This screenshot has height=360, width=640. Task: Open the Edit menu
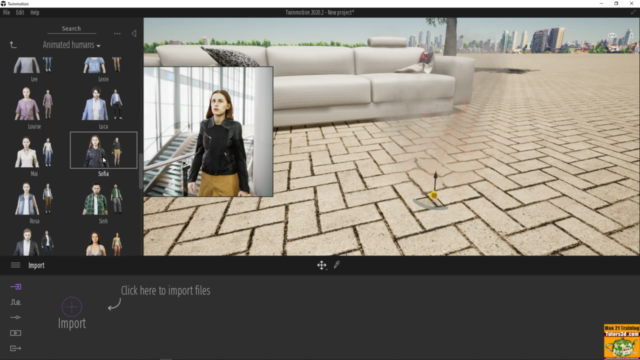(x=20, y=13)
